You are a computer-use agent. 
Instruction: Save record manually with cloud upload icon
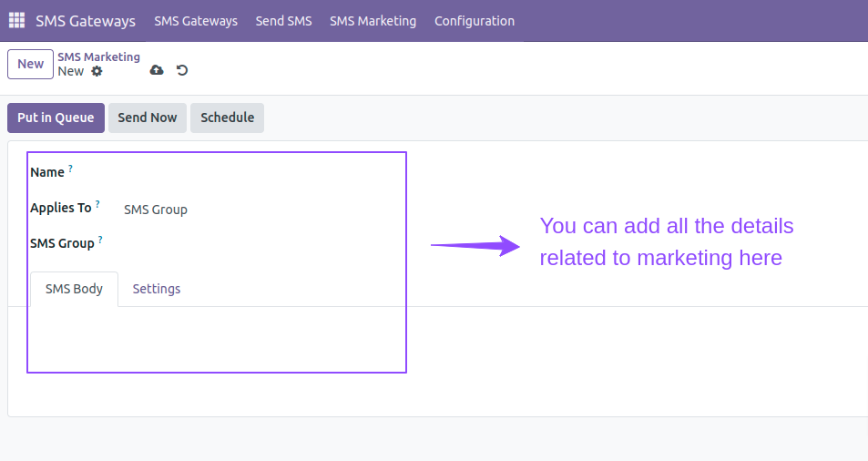point(157,70)
